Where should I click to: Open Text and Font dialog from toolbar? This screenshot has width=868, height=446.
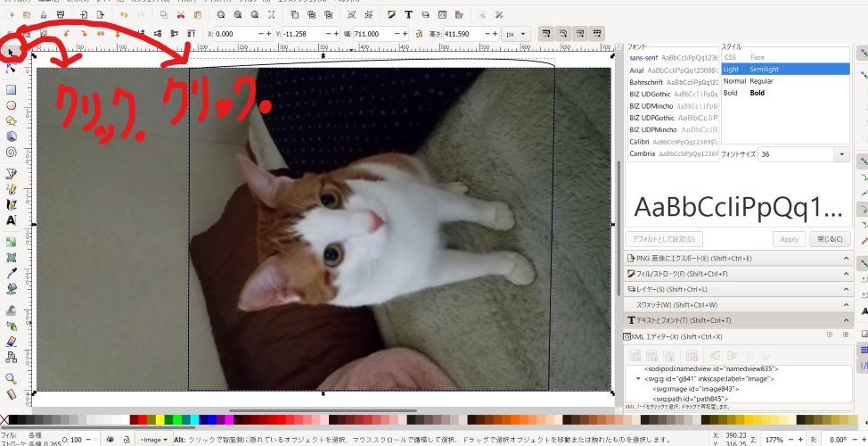(408, 15)
